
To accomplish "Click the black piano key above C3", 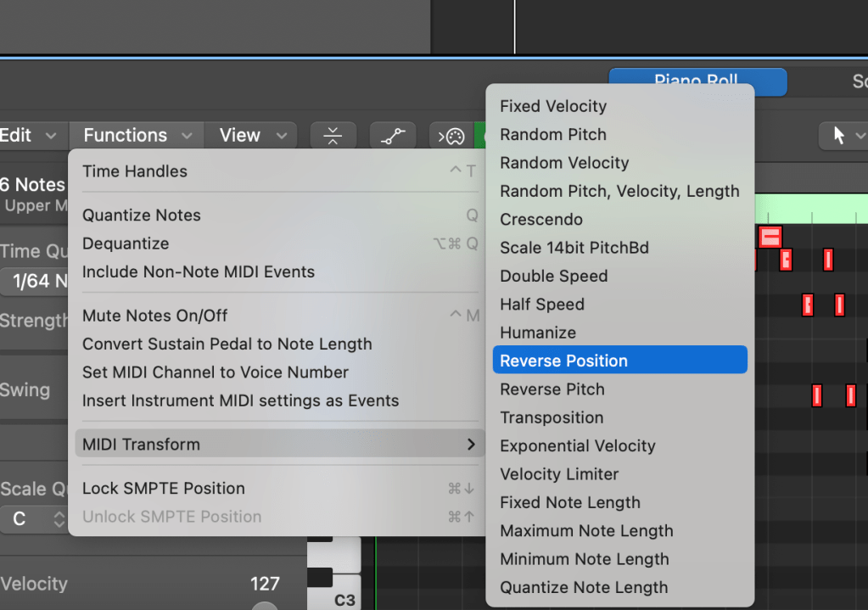I will coord(319,578).
